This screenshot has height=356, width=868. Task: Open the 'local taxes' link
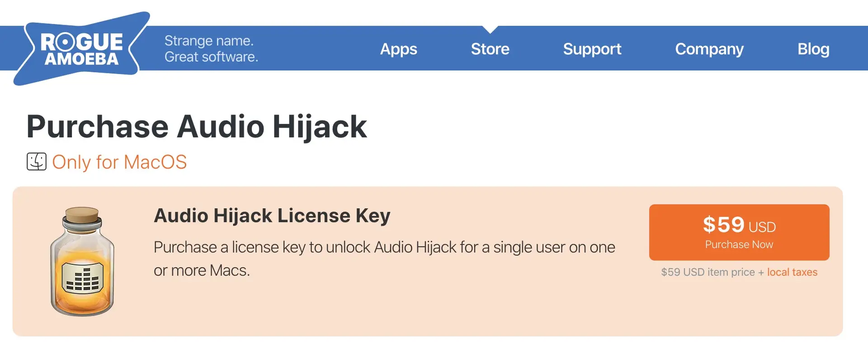point(792,272)
